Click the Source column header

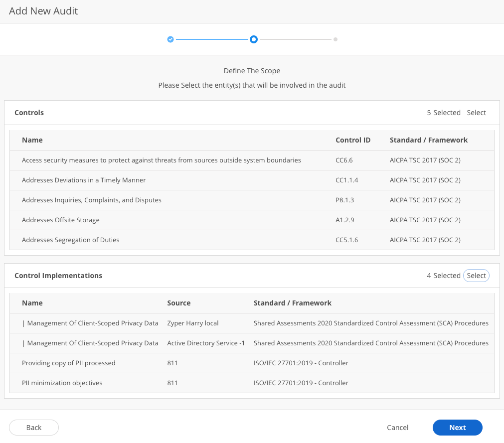click(x=179, y=303)
